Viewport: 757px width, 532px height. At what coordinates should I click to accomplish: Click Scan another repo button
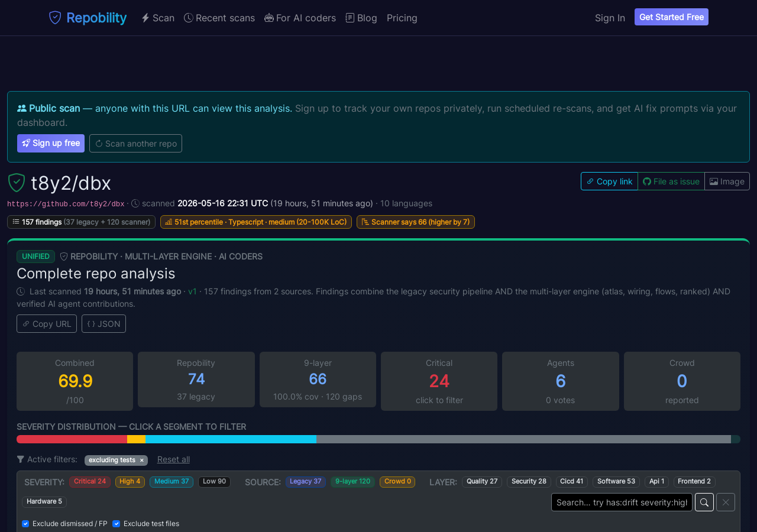click(x=135, y=143)
